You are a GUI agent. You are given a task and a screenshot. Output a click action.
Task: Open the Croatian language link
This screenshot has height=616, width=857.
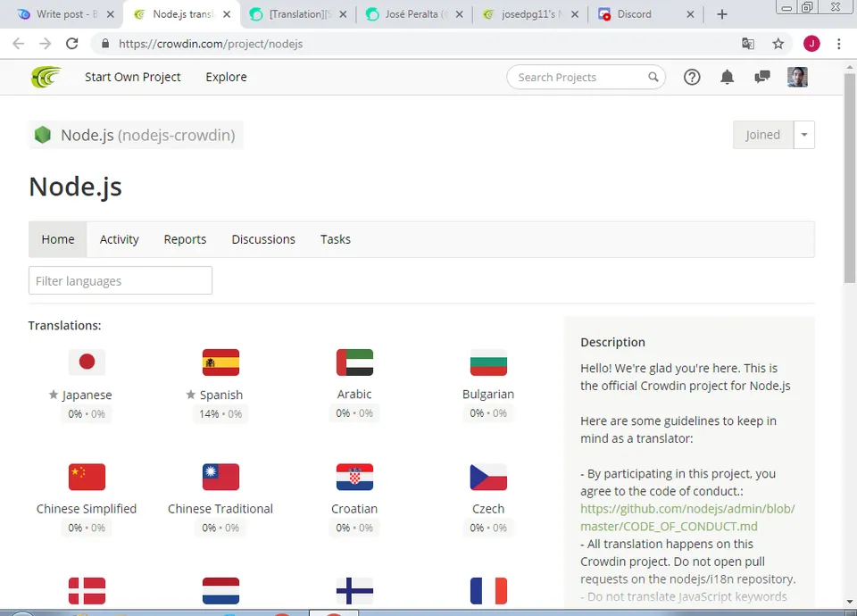(354, 509)
